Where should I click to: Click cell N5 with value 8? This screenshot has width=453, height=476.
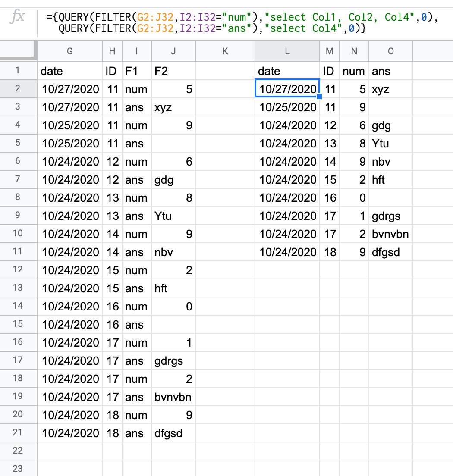(354, 143)
